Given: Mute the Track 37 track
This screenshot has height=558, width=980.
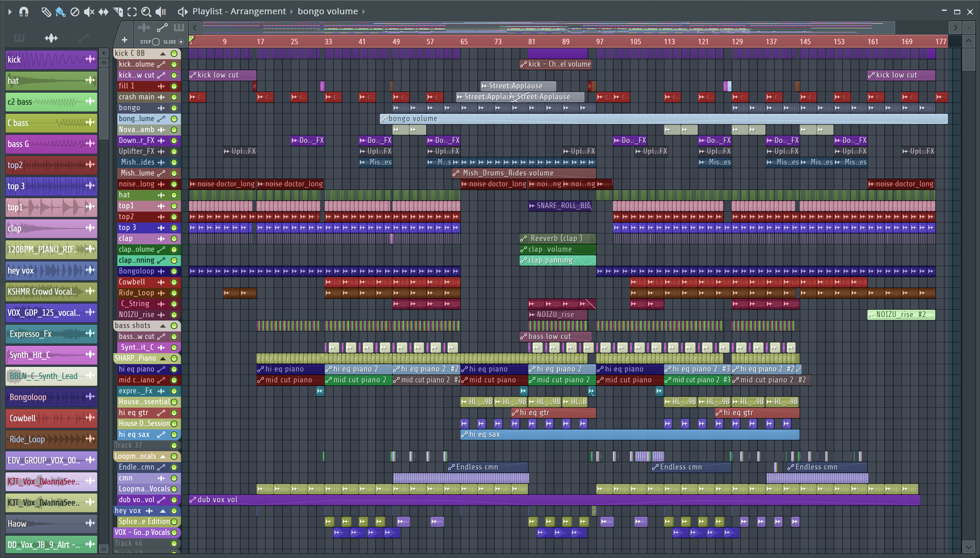Looking at the screenshot, I should coord(174,445).
